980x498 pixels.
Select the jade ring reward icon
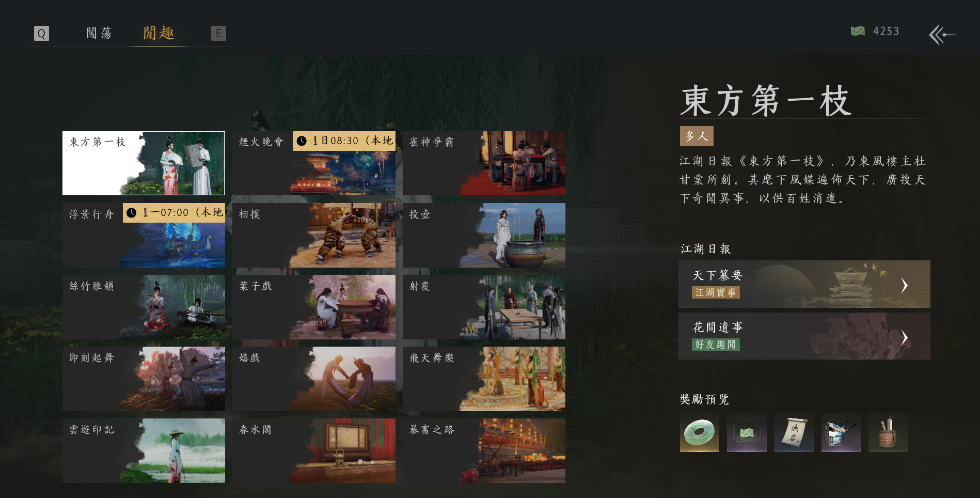point(699,432)
